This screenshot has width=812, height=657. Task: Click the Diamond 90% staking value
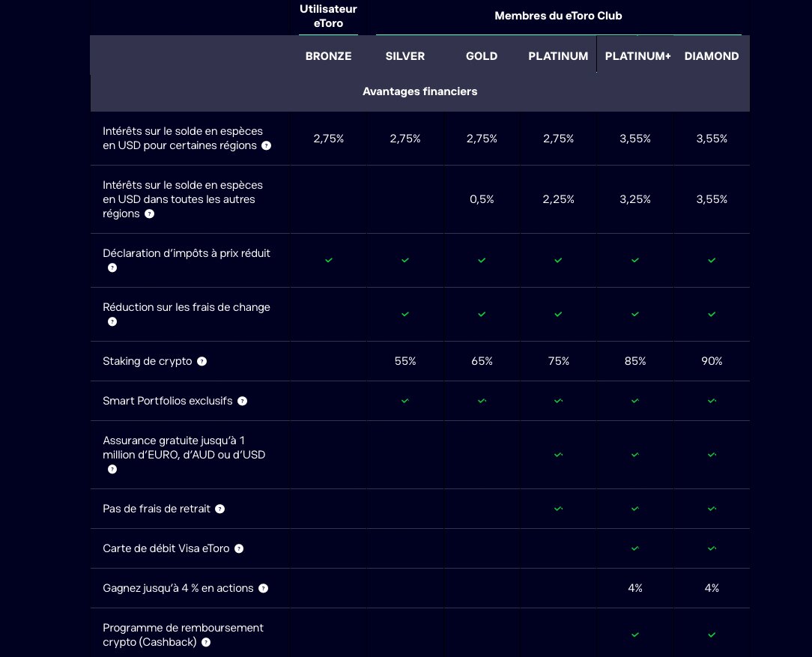[712, 361]
